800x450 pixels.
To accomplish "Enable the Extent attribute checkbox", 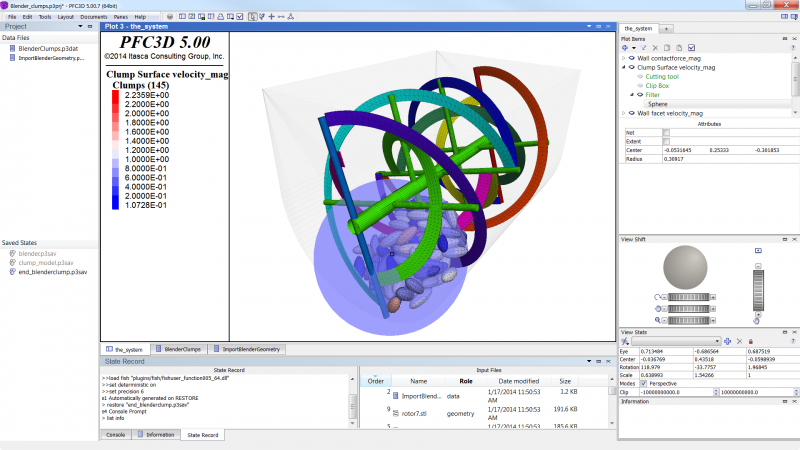I will click(x=666, y=141).
